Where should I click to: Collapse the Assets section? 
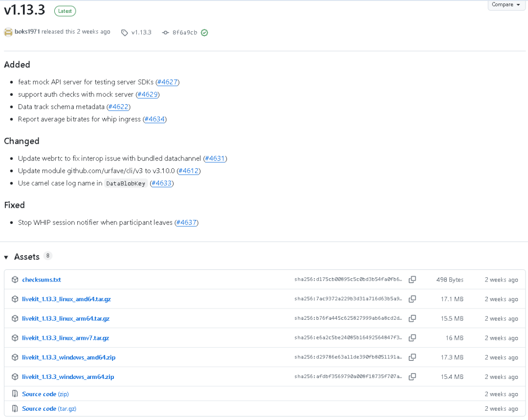(x=6, y=257)
